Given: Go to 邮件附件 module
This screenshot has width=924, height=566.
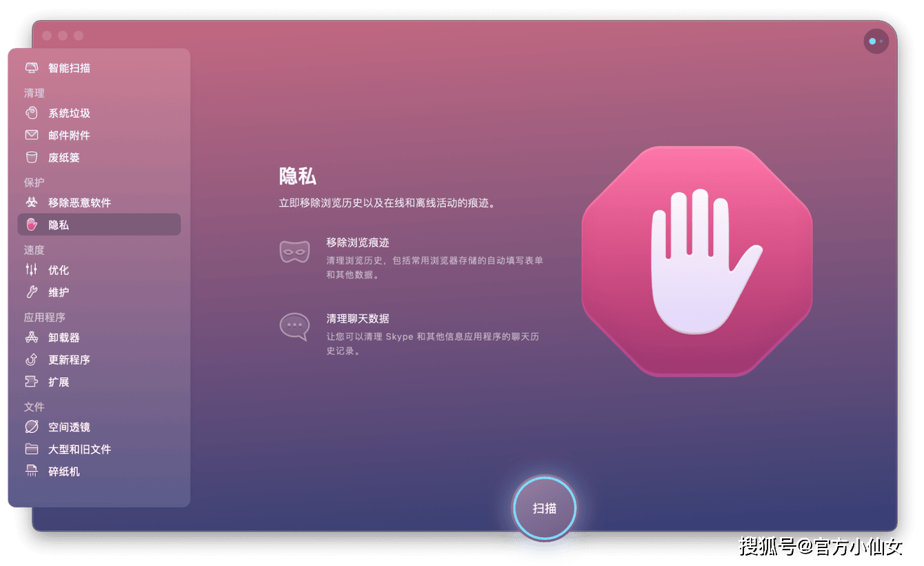Looking at the screenshot, I should pos(99,135).
